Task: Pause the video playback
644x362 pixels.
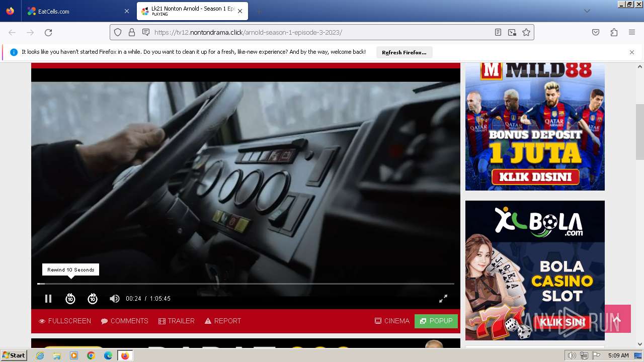Action: click(48, 299)
